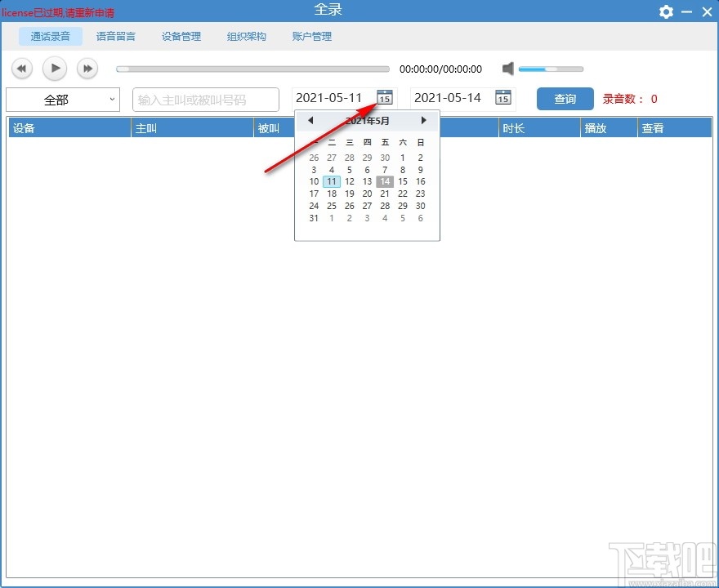Image resolution: width=719 pixels, height=588 pixels.
Task: Click the speaker volume icon
Action: click(507, 69)
